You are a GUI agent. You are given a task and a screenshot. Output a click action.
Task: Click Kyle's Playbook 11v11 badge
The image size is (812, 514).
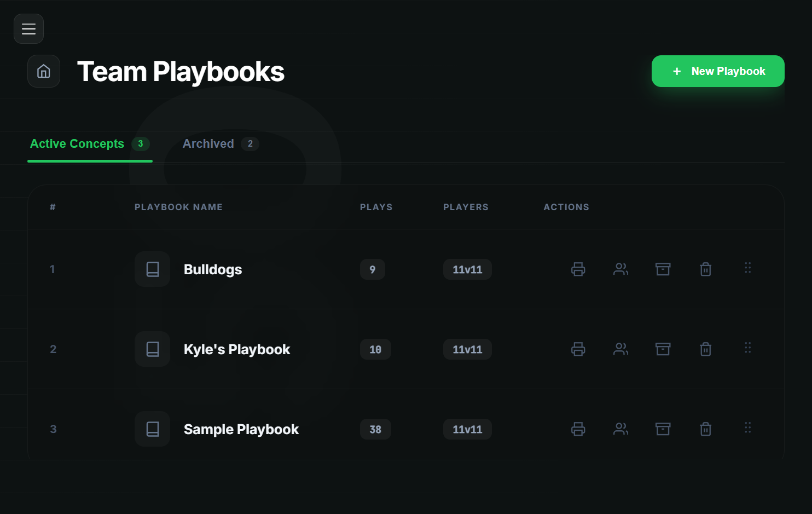click(467, 349)
